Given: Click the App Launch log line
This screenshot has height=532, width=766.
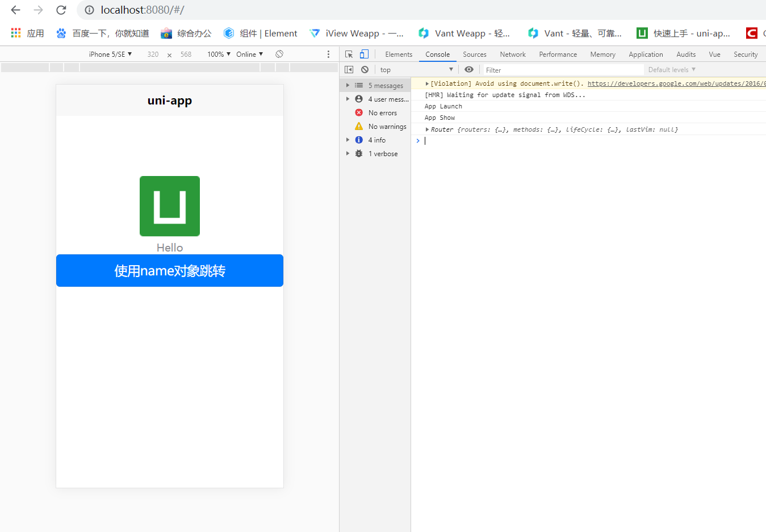Looking at the screenshot, I should pos(443,106).
